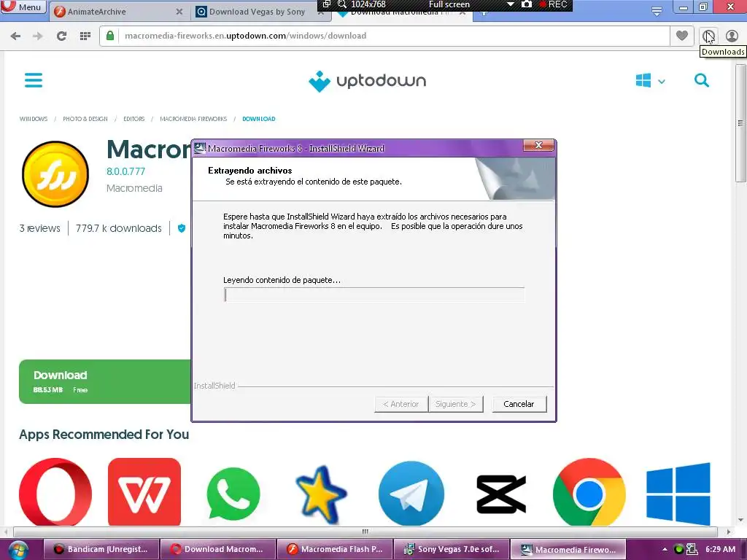This screenshot has width=747, height=560.
Task: Open the EDITORS breadcrumb link
Action: [134, 119]
